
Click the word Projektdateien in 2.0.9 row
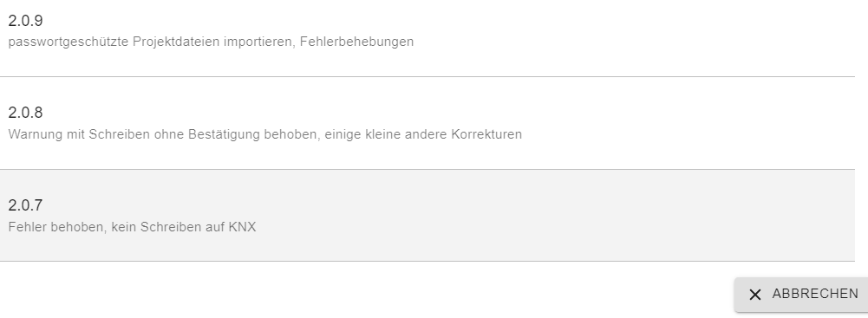click(176, 42)
